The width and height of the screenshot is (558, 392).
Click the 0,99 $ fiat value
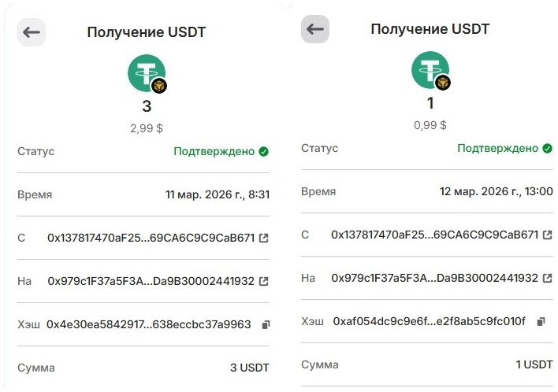click(x=430, y=124)
